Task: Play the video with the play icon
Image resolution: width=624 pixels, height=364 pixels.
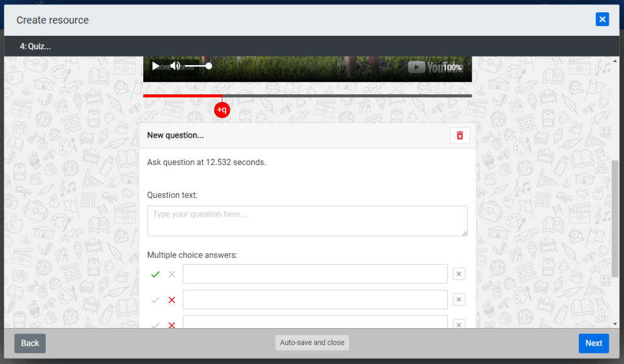Action: (x=155, y=66)
